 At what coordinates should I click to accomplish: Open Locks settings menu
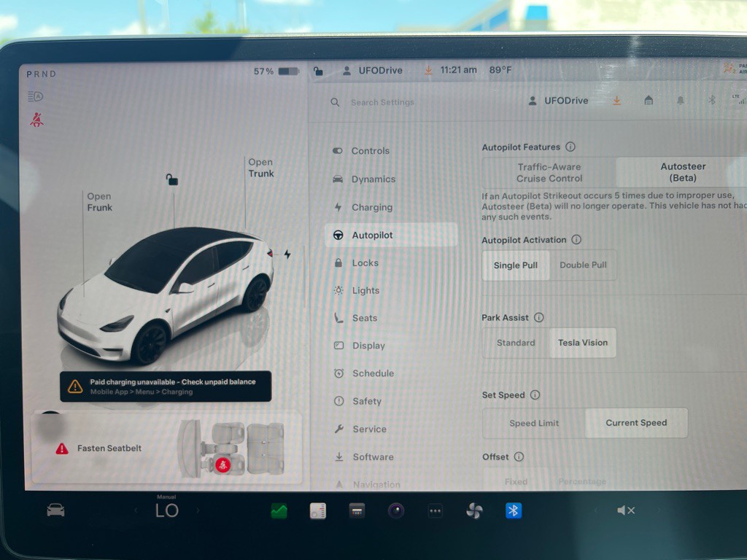(x=391, y=262)
